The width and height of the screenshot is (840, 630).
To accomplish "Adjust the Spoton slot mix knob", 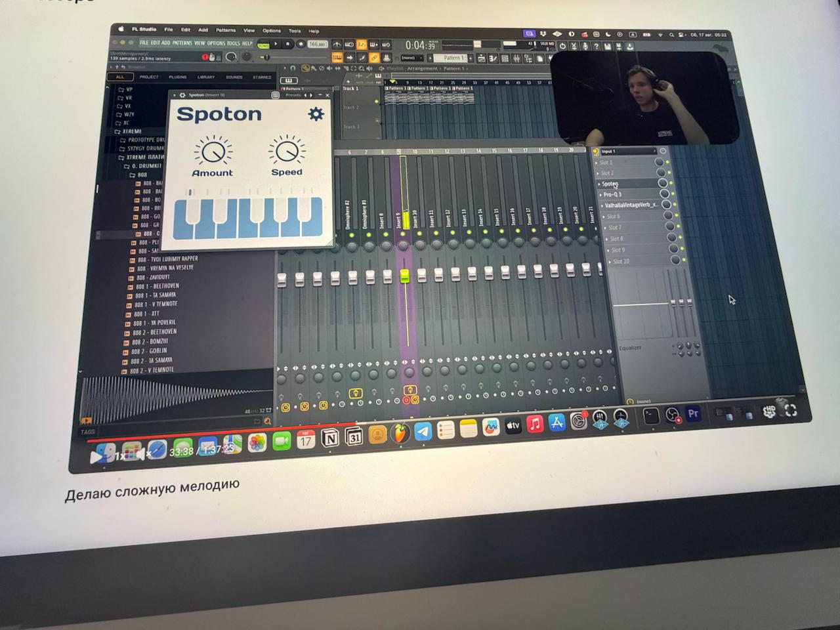I will pos(663,183).
